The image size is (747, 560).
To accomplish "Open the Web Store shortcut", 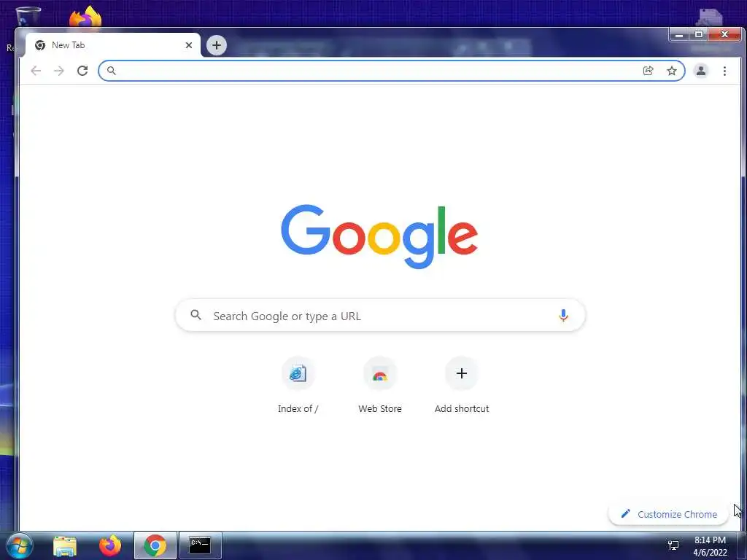I will pyautogui.click(x=379, y=386).
